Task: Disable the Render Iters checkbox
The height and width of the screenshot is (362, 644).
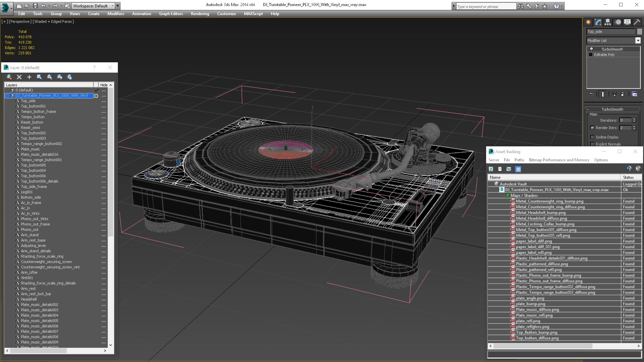Action: pyautogui.click(x=592, y=128)
